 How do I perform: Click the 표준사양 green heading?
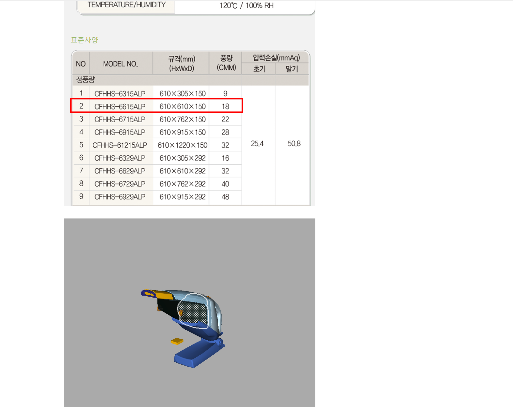84,40
